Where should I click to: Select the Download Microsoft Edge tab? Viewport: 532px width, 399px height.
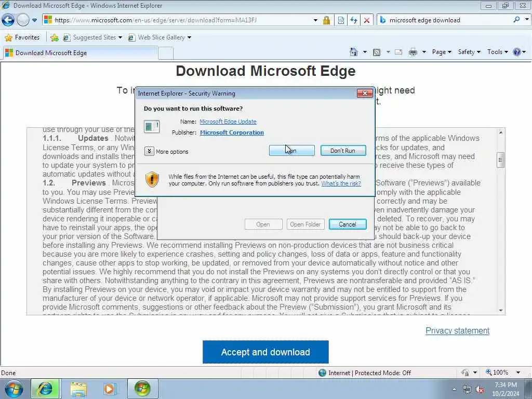click(80, 53)
